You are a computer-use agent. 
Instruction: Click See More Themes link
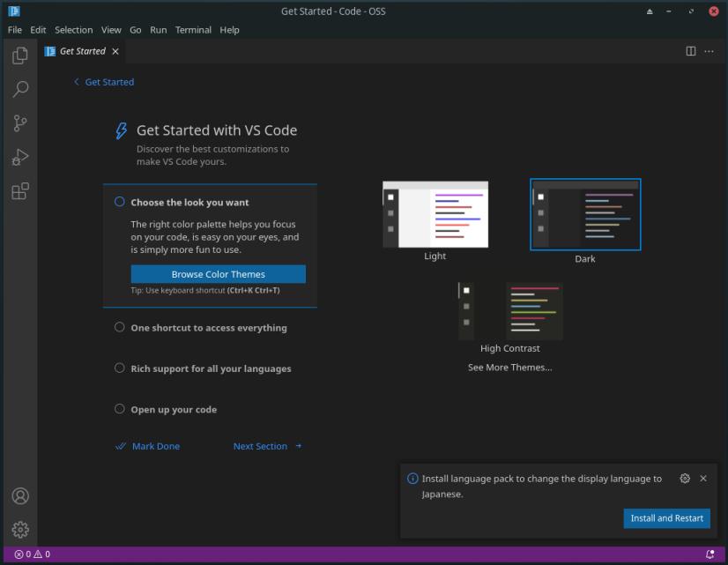tap(509, 368)
